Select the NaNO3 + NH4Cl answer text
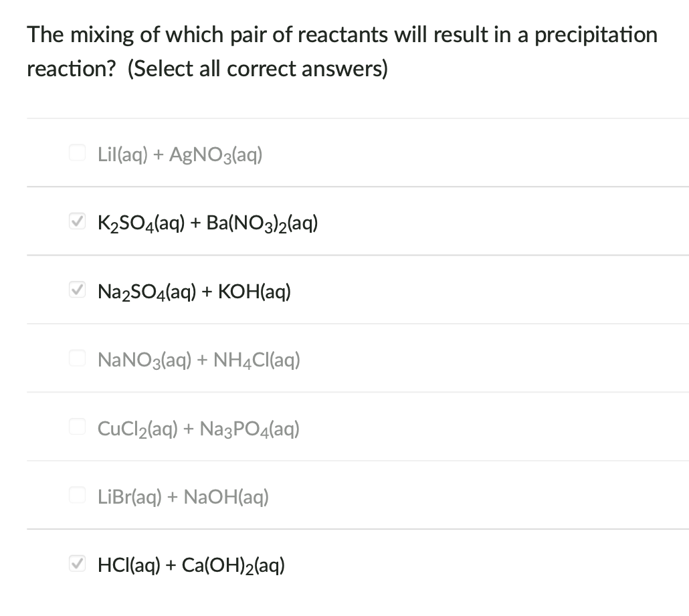 (199, 360)
